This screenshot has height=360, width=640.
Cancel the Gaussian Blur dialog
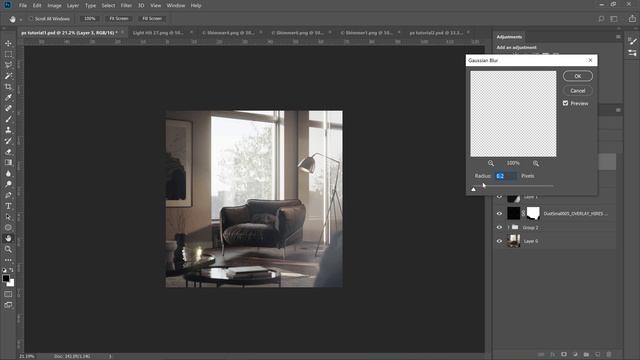[x=578, y=91]
